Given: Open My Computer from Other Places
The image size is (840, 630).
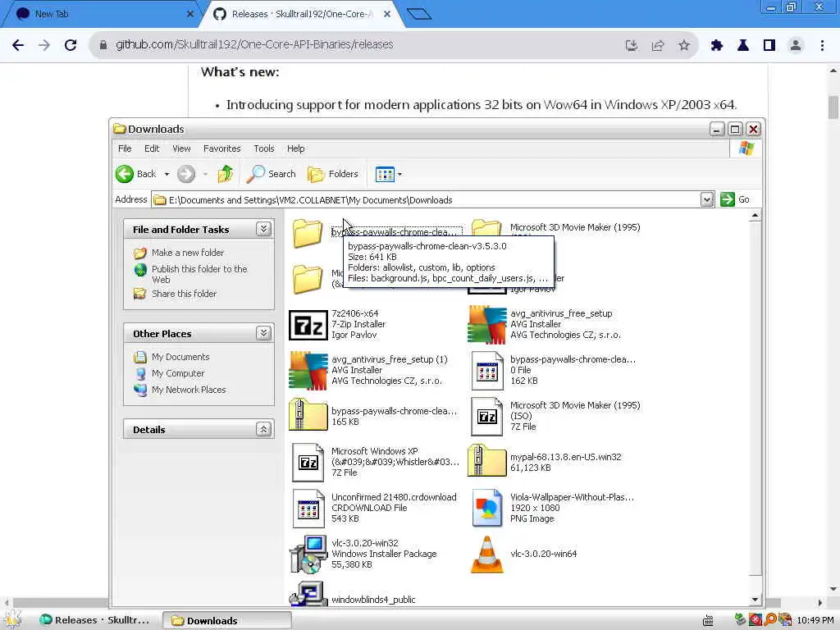Looking at the screenshot, I should pos(178,373).
